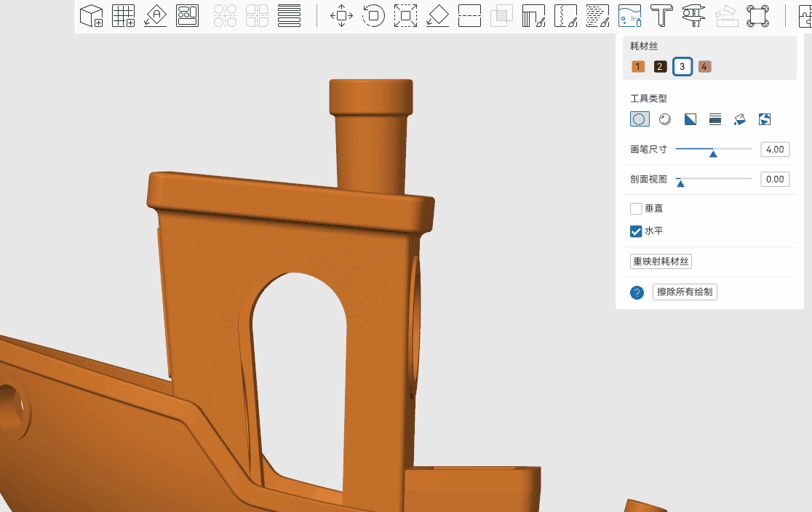Open the Variable layer height tool
Image resolution: width=812 pixels, height=512 pixels.
click(x=289, y=15)
